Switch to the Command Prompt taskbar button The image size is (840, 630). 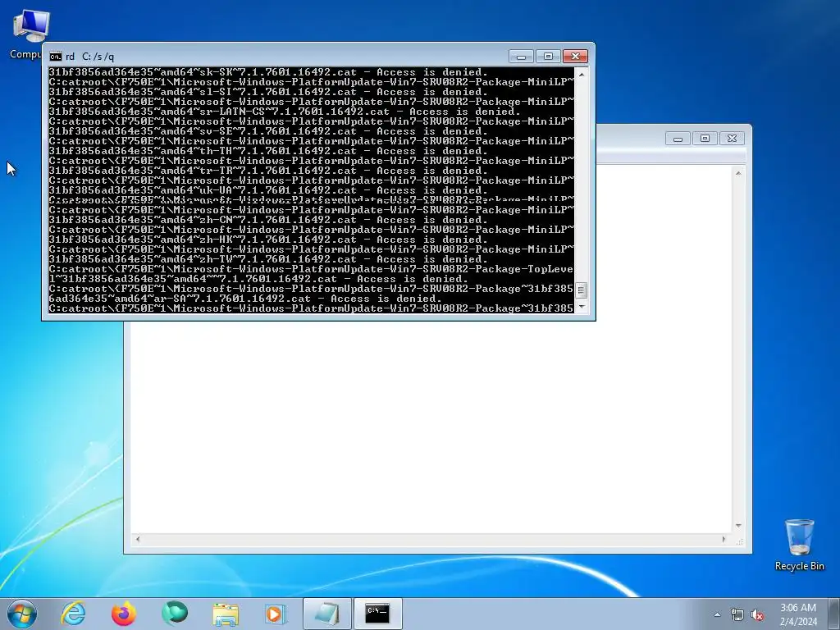pyautogui.click(x=377, y=614)
